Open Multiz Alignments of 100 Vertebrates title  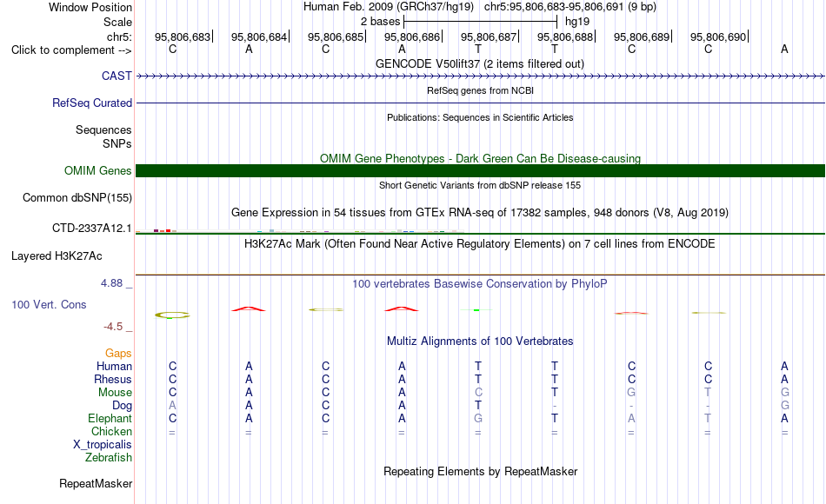[480, 341]
